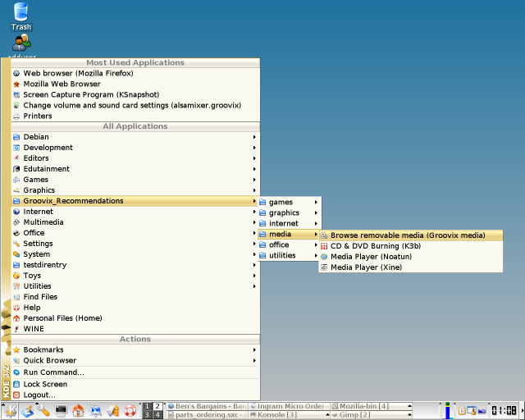Open Konsole [3] taskbar group

290,414
